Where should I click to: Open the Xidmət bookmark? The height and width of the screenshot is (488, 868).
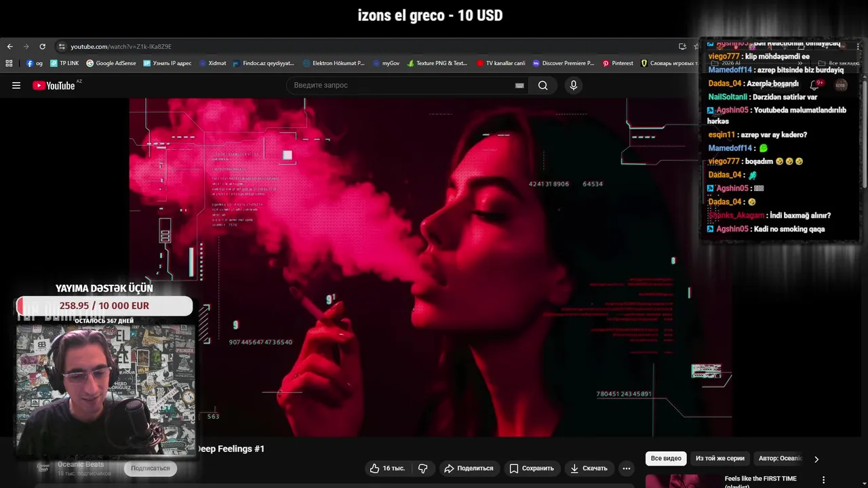tap(212, 63)
